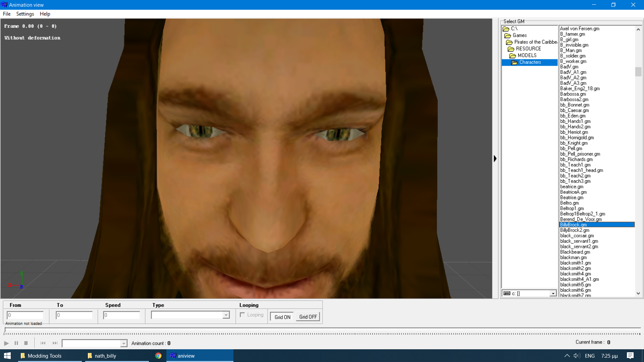Select bb_Teach1_head.gm model
This screenshot has width=644, height=362.
(582, 170)
